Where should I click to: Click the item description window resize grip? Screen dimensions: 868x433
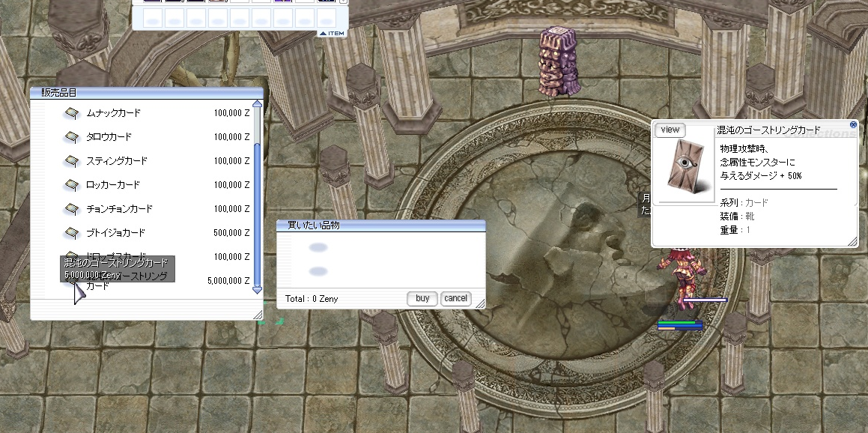(852, 241)
